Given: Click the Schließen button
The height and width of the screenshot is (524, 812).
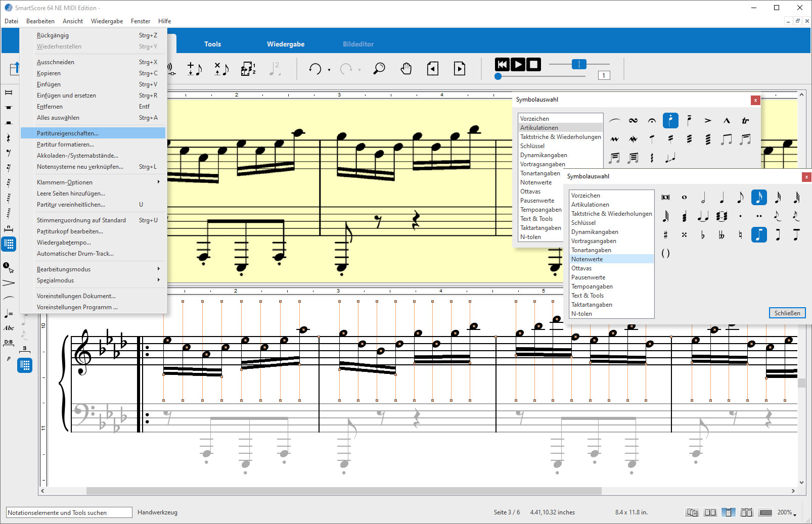Looking at the screenshot, I should [787, 313].
